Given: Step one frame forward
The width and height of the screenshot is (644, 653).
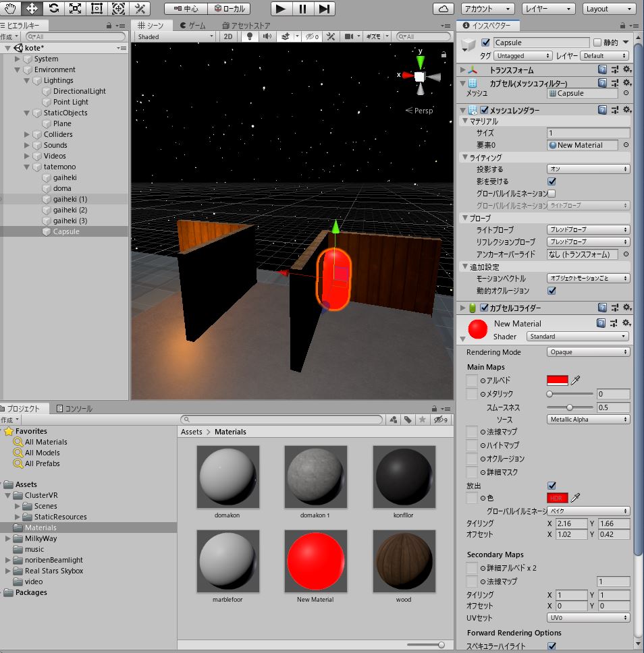Looking at the screenshot, I should [324, 9].
